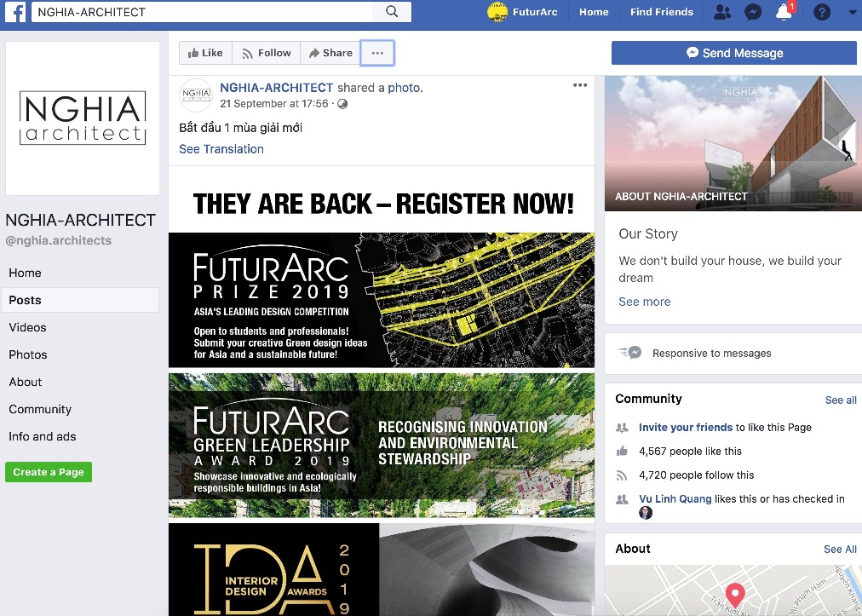Click the Create a Page button
The height and width of the screenshot is (616, 862).
[x=49, y=472]
